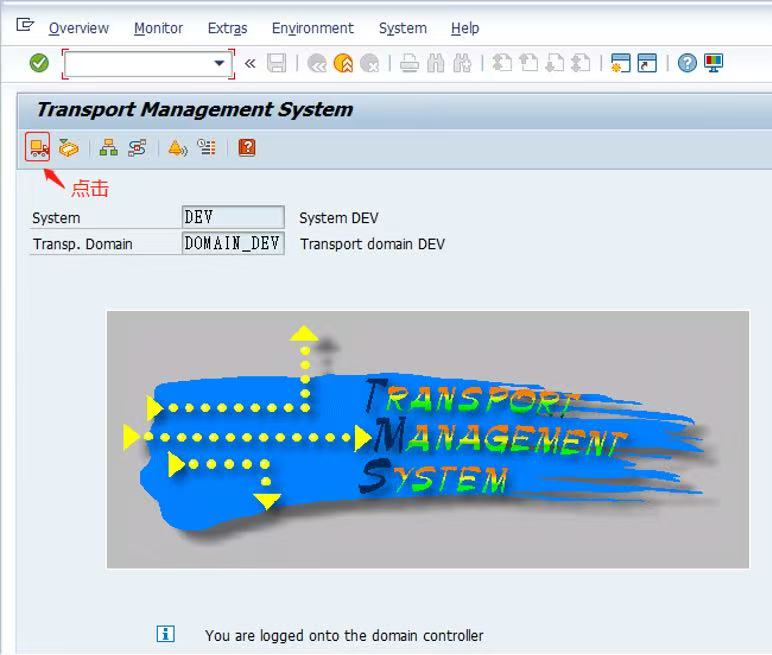Screen dimensions: 772x655
Task: Click the Generate Shortcut icon
Action: click(x=647, y=63)
